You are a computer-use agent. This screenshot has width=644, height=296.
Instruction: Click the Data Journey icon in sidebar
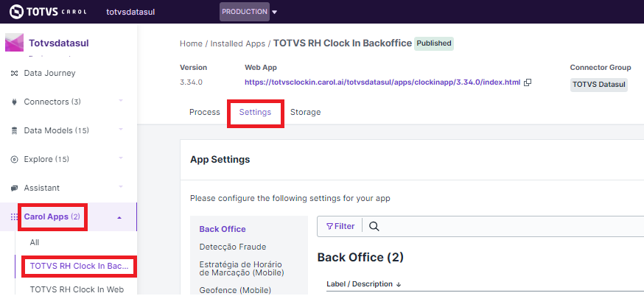pos(15,73)
